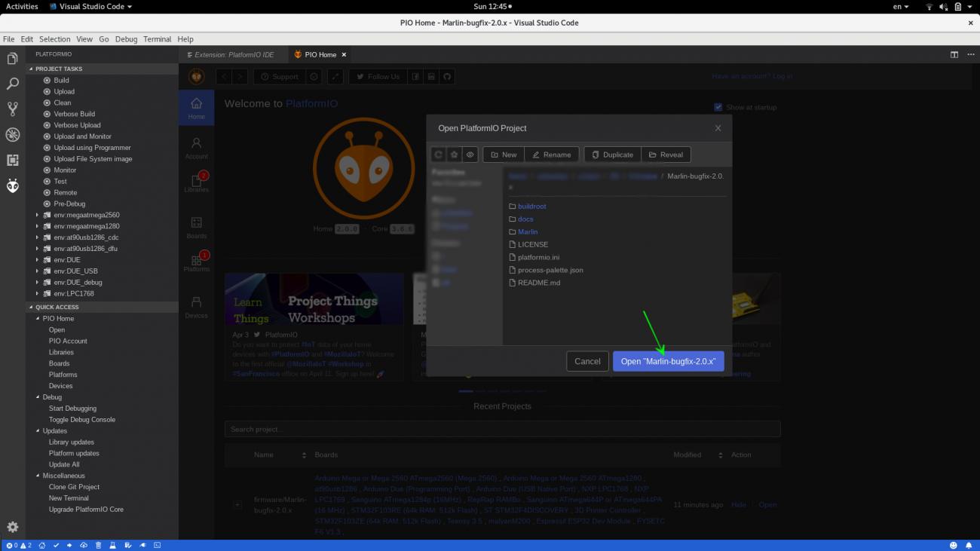Click the New Terminal icon in status bar
Image resolution: width=980 pixels, height=551 pixels.
coord(157,545)
